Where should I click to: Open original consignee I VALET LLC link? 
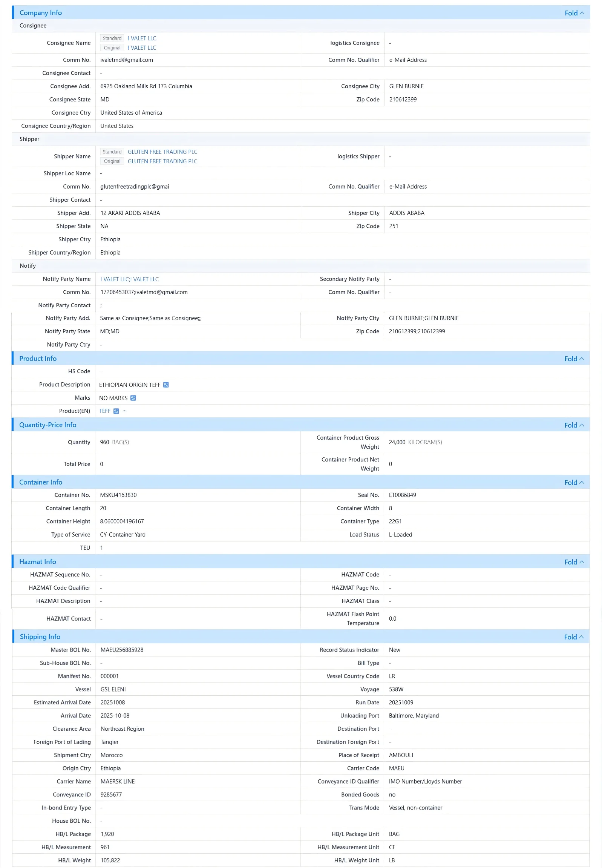[x=142, y=48]
